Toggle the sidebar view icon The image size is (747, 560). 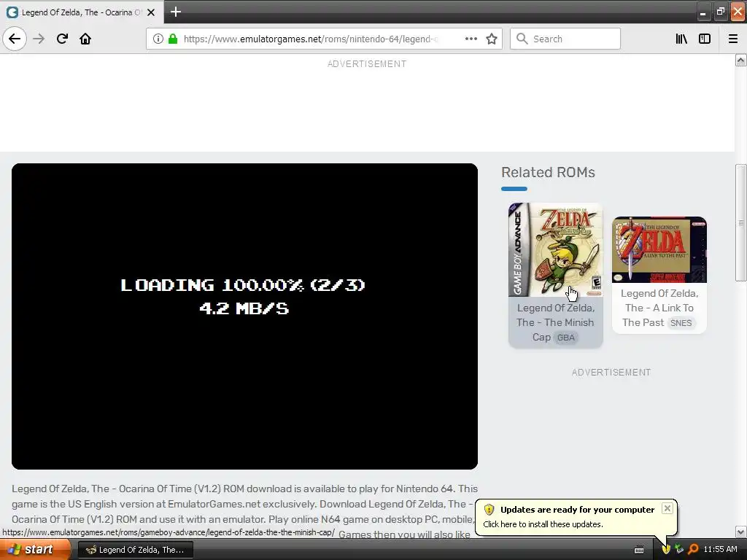point(705,39)
